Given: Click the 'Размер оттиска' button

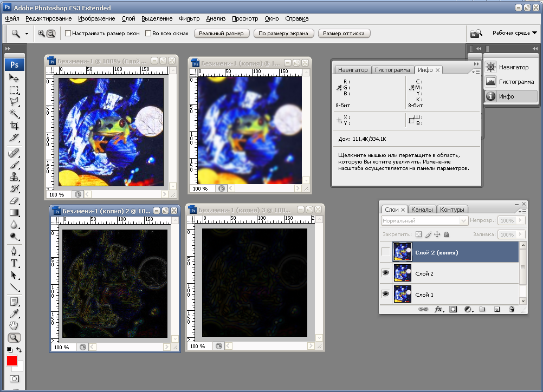Looking at the screenshot, I should [344, 33].
